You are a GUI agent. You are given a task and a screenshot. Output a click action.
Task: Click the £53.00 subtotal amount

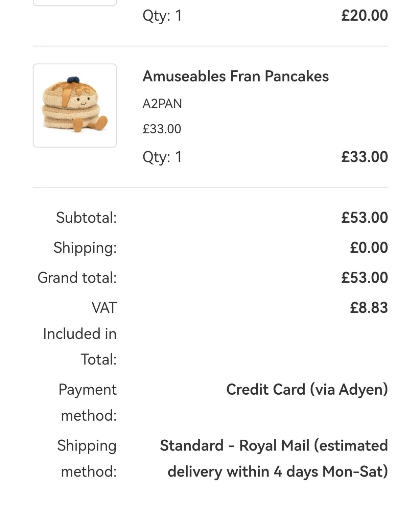(365, 217)
